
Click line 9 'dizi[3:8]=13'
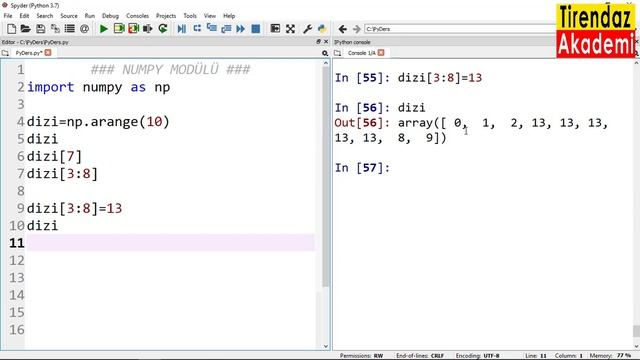[x=75, y=208]
